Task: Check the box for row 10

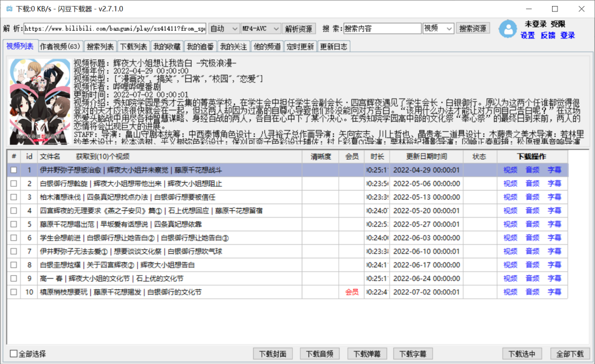Action: tap(14, 292)
